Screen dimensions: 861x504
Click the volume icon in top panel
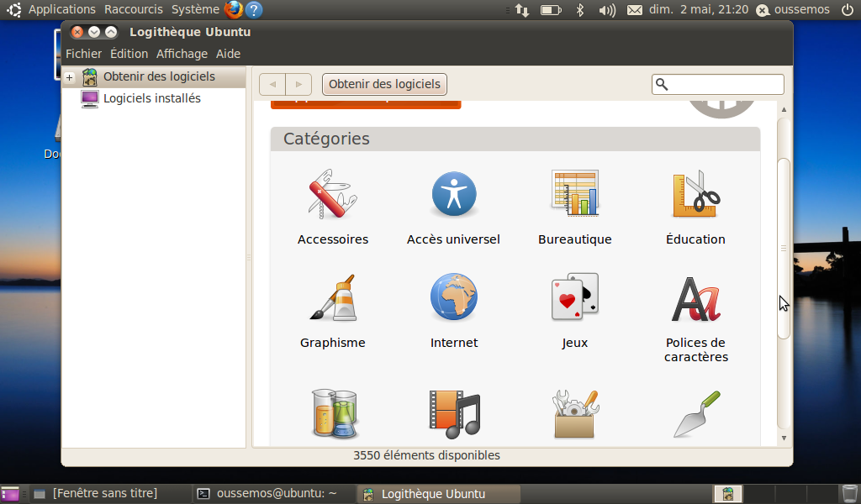click(x=606, y=10)
